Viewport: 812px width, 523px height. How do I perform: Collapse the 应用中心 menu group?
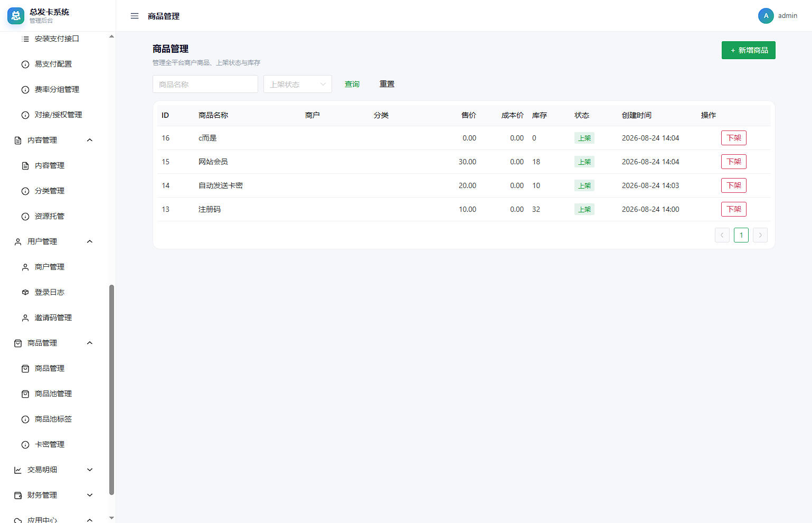tap(90, 520)
